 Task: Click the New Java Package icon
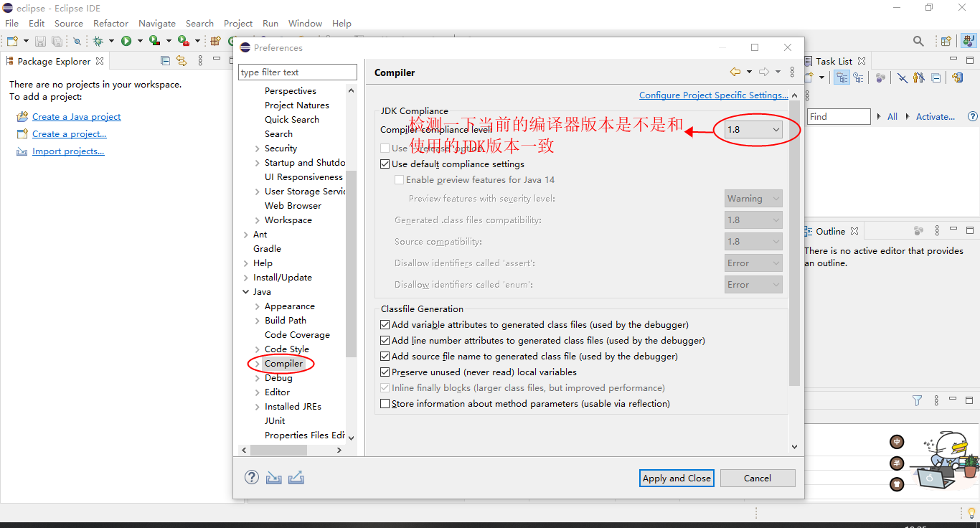tap(215, 41)
